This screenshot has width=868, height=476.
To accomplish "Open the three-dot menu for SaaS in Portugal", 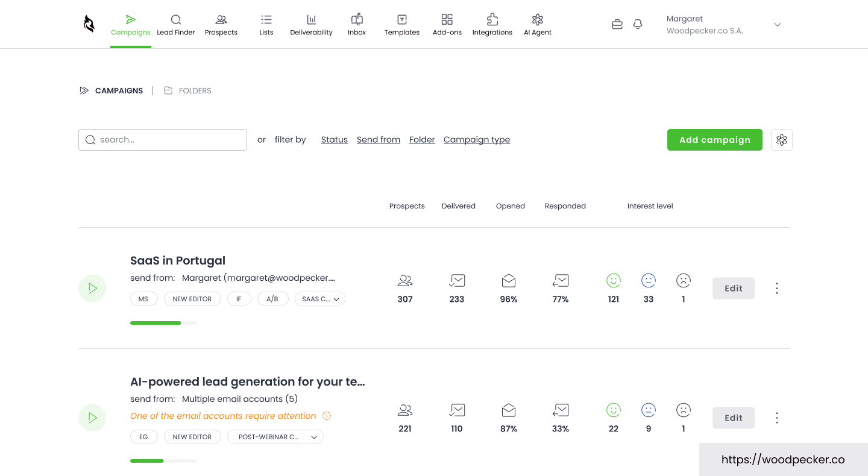I will (x=777, y=288).
